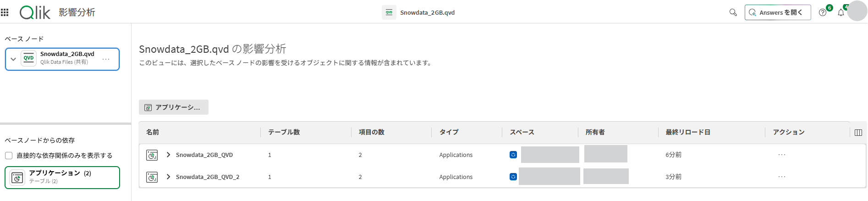
Task: Switch to the アプリケーシ... tab
Action: pos(174,107)
